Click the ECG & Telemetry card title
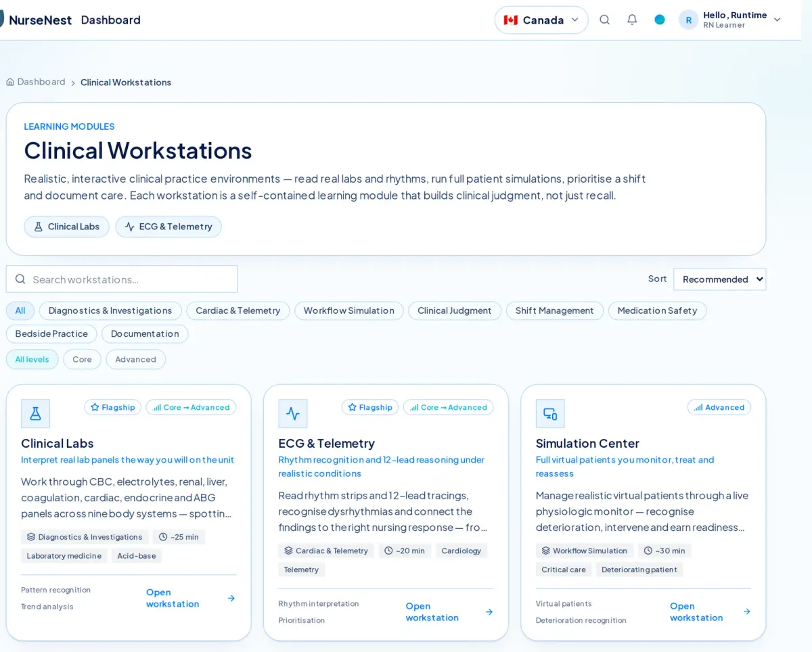Screen dimensions: 812x652 point(326,443)
